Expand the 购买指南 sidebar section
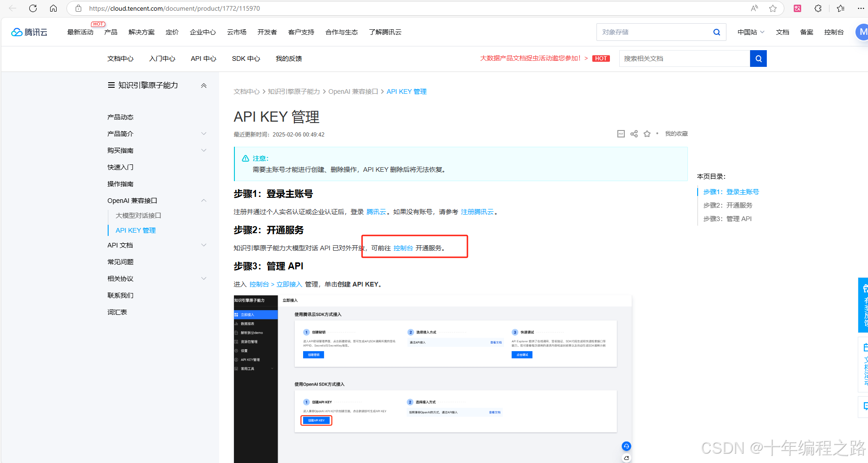This screenshot has height=463, width=868. (x=204, y=150)
